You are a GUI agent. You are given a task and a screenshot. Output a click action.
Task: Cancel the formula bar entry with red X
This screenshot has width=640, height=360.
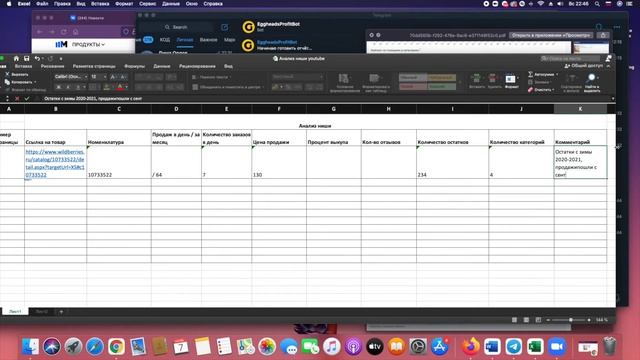[17, 98]
